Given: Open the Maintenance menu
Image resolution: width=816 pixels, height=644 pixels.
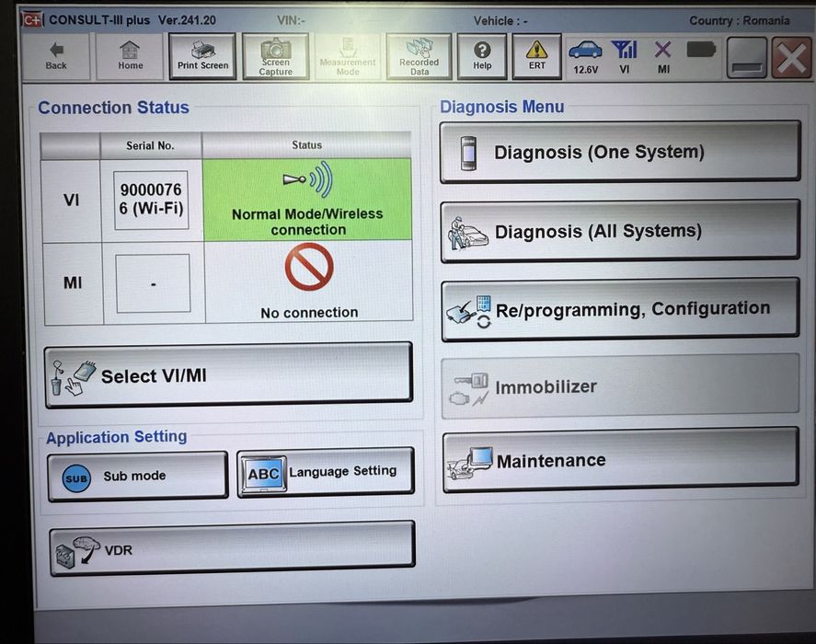Looking at the screenshot, I should coord(620,460).
